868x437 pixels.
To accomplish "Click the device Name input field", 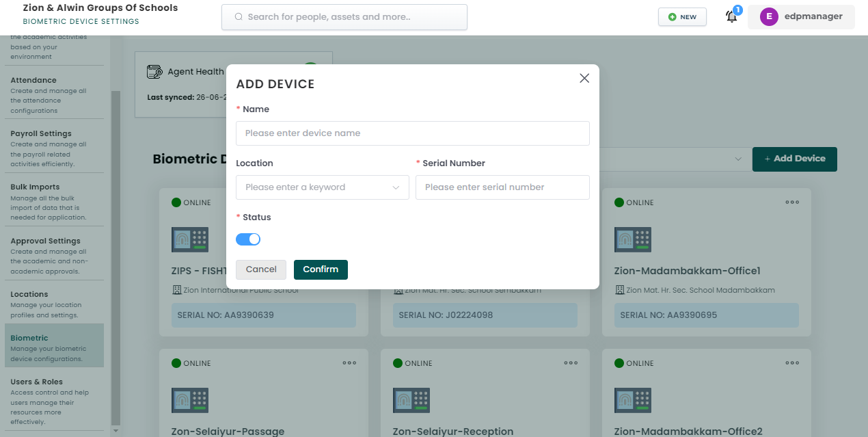I will pyautogui.click(x=413, y=133).
